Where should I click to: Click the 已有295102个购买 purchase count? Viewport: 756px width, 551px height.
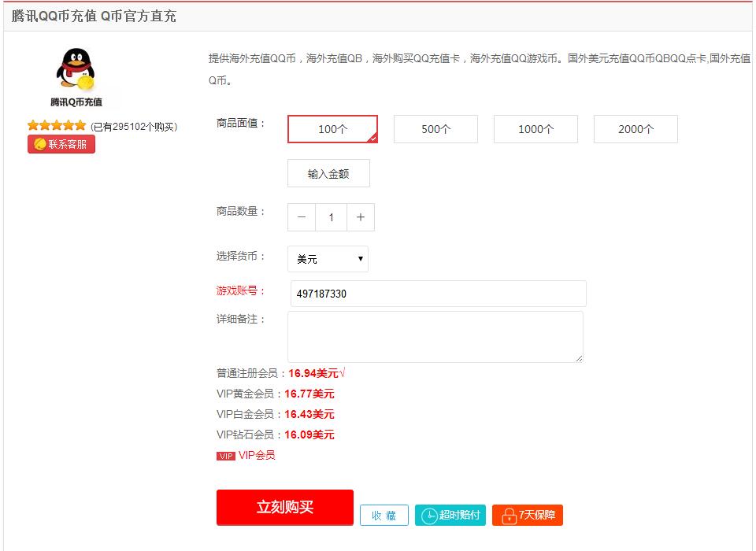(x=134, y=127)
